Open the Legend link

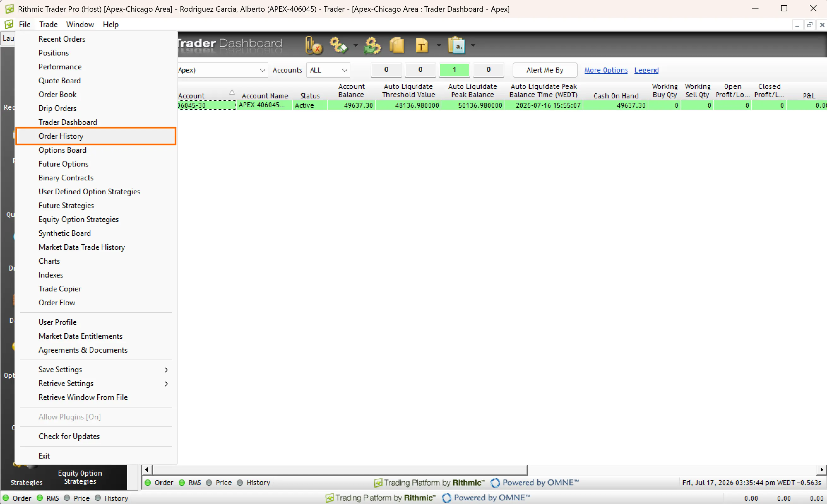click(646, 70)
